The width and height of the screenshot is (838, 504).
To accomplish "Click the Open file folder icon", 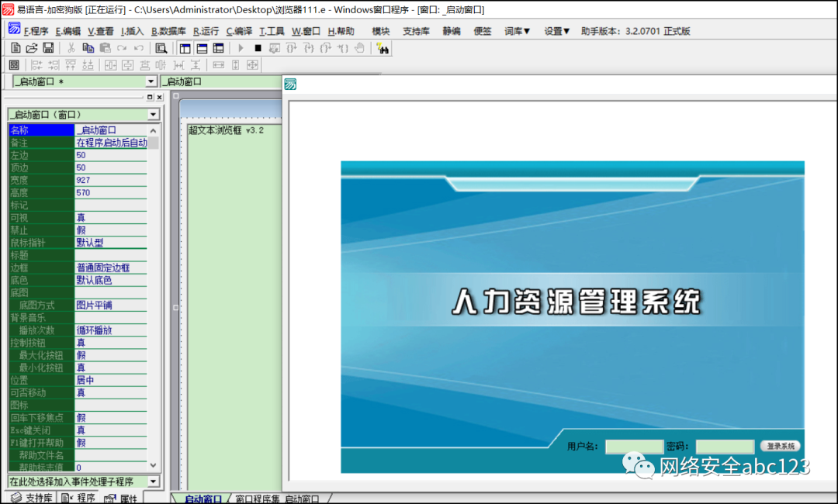I will (32, 48).
